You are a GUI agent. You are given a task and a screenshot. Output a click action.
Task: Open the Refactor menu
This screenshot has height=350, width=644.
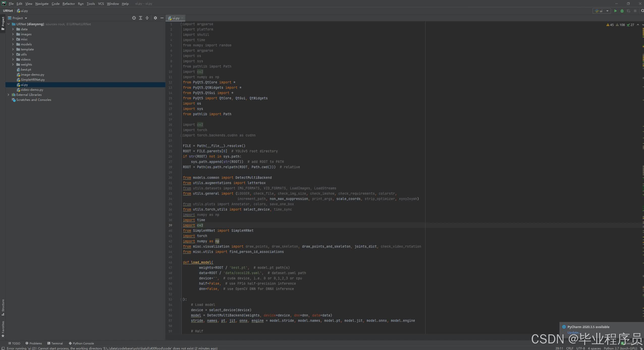[69, 4]
